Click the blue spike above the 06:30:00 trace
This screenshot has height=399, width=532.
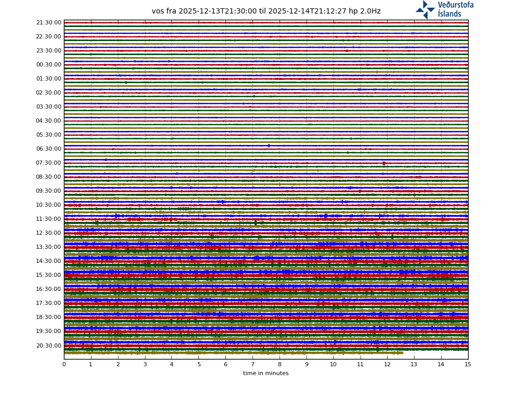(x=269, y=145)
